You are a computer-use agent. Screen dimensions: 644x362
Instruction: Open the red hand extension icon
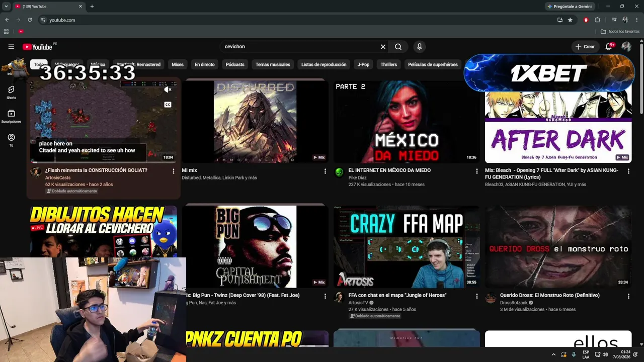(586, 20)
